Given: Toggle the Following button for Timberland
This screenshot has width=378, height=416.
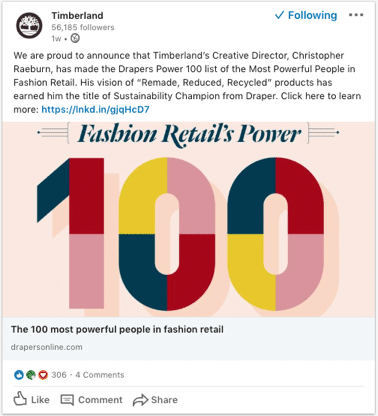Looking at the screenshot, I should (306, 15).
